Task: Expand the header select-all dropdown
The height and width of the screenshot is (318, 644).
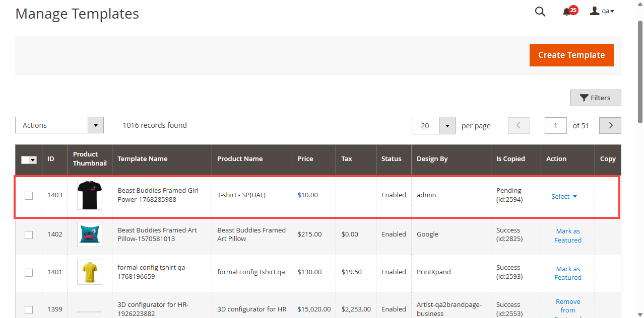Action: (33, 160)
